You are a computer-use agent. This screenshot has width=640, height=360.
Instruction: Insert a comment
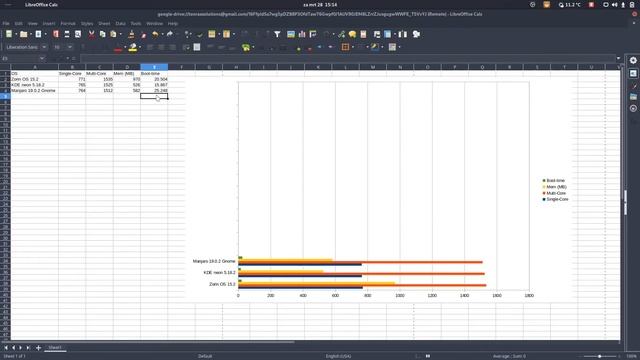352,34
